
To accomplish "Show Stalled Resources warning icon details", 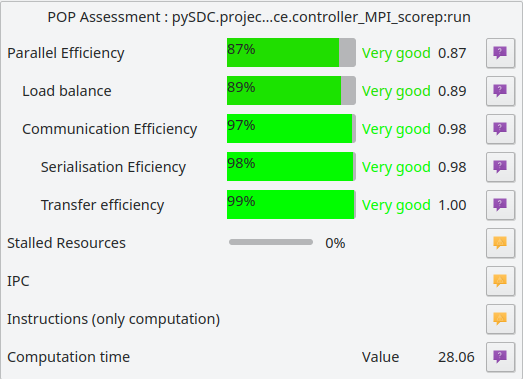I will click(x=500, y=243).
